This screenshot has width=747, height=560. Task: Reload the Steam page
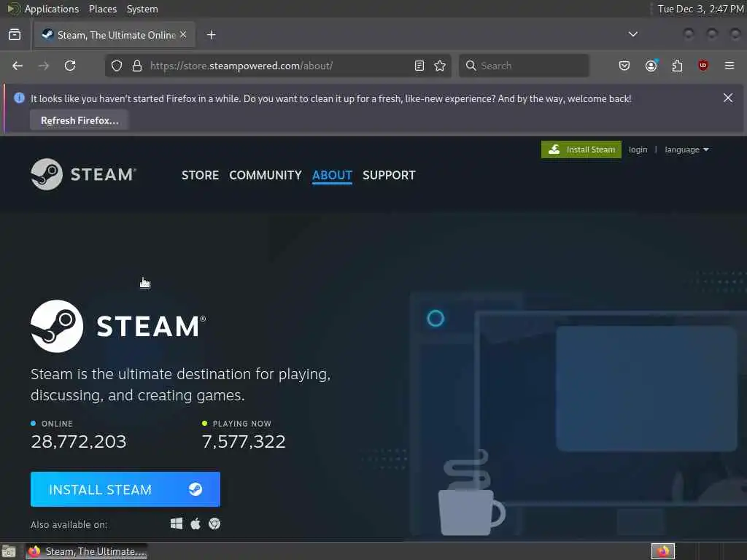click(70, 66)
